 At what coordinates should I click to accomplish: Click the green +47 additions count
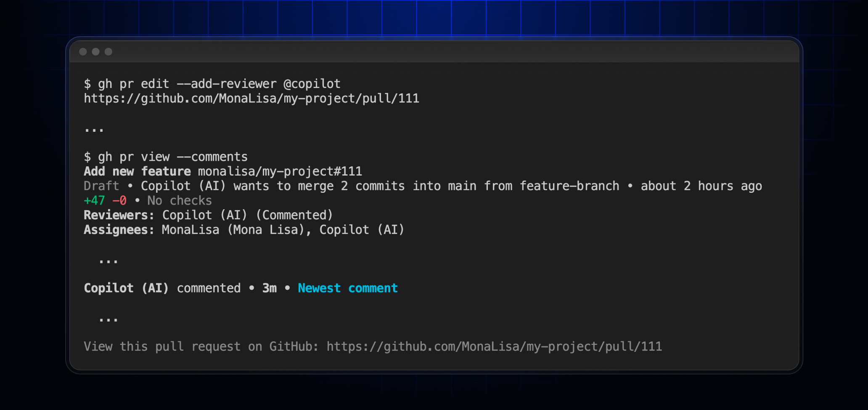(94, 201)
